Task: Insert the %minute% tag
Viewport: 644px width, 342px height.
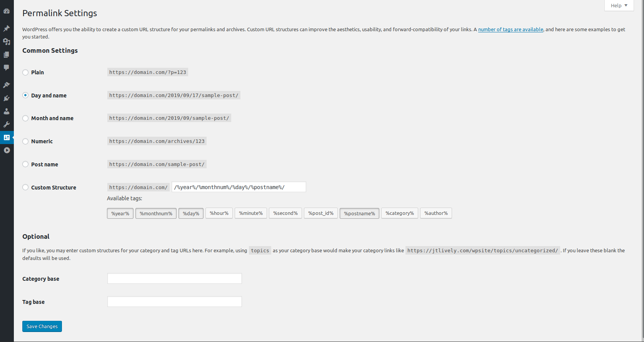Action: (x=251, y=213)
